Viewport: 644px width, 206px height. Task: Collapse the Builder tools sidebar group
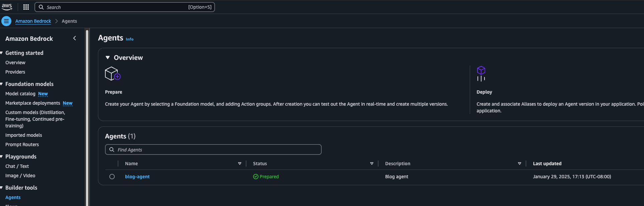coord(2,188)
